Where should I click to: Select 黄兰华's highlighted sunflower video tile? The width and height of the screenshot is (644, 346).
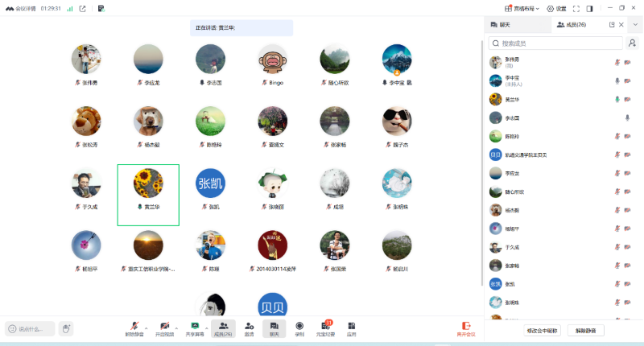(148, 194)
